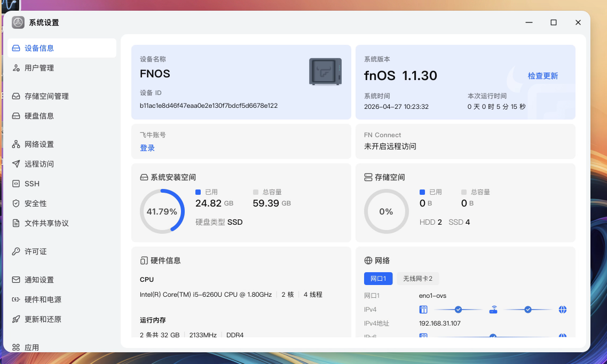Screen dimensions: 607x364
Task: Click the 系统安装空间 disk icon
Action: pos(144,177)
